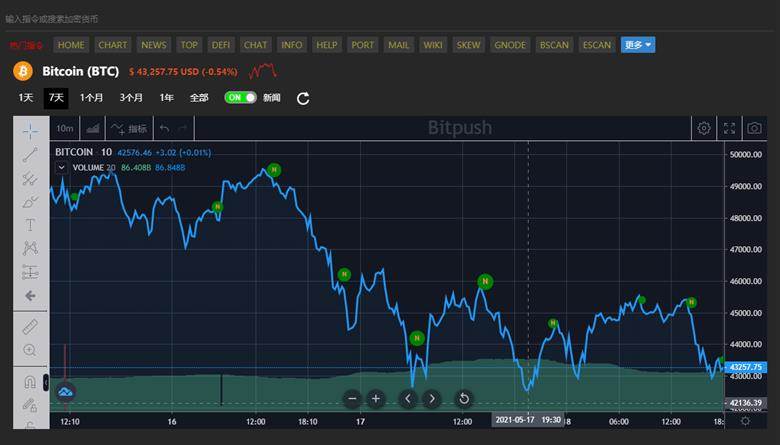Reset chart view with circular arrow
Image resolution: width=780 pixels, height=445 pixels.
(x=463, y=398)
